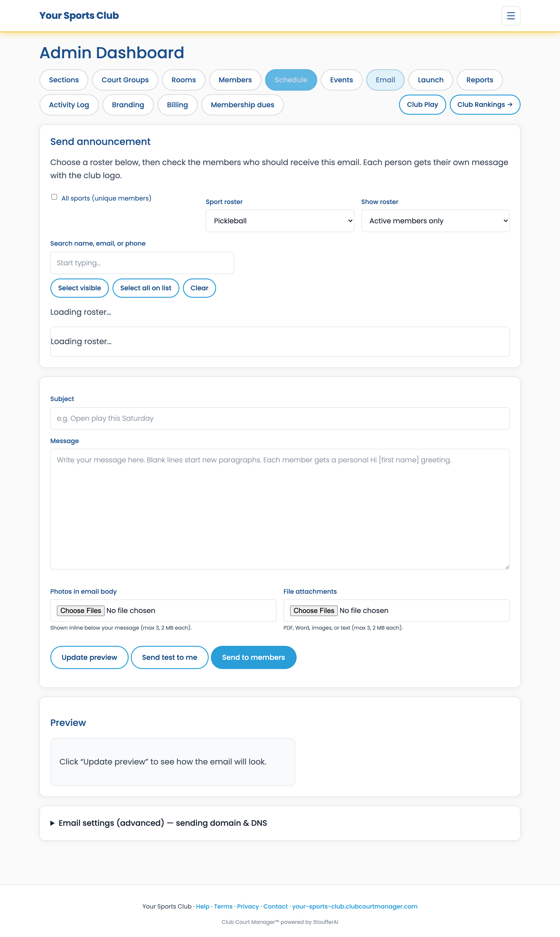Click Send to members button

tap(254, 657)
